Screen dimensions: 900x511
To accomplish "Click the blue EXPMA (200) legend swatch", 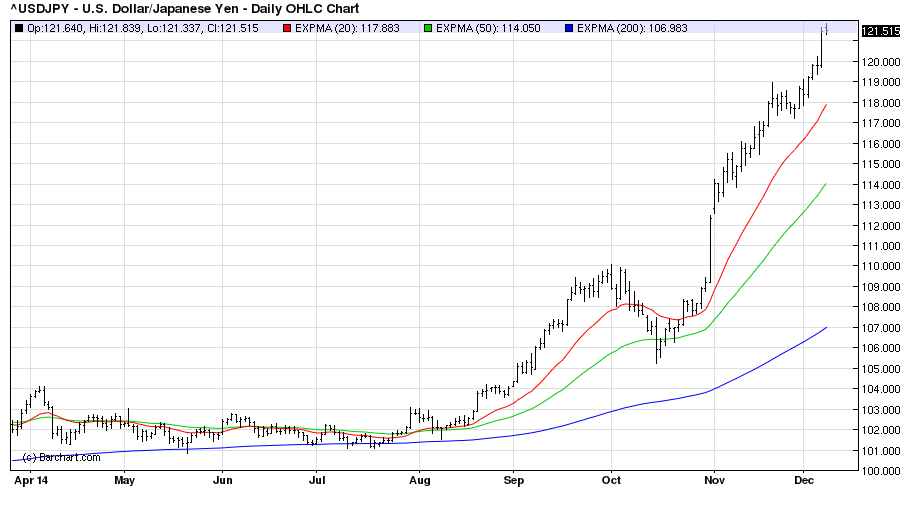I will point(568,28).
